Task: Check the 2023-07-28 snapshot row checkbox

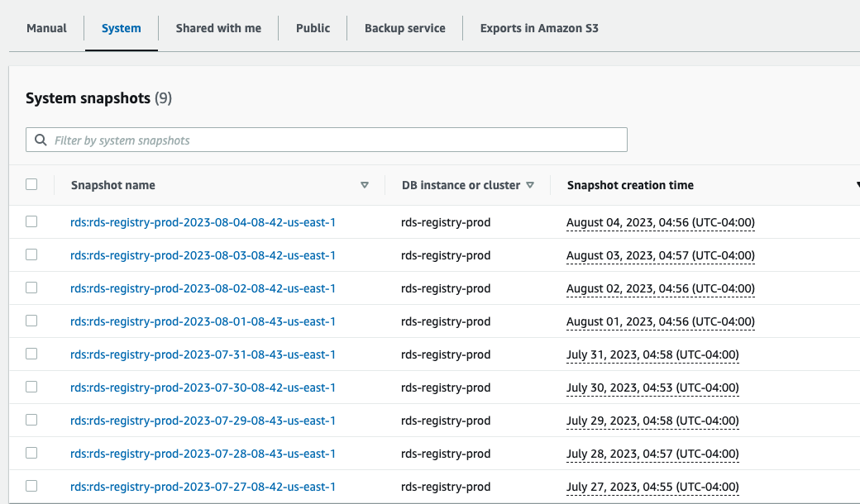Action: click(31, 453)
